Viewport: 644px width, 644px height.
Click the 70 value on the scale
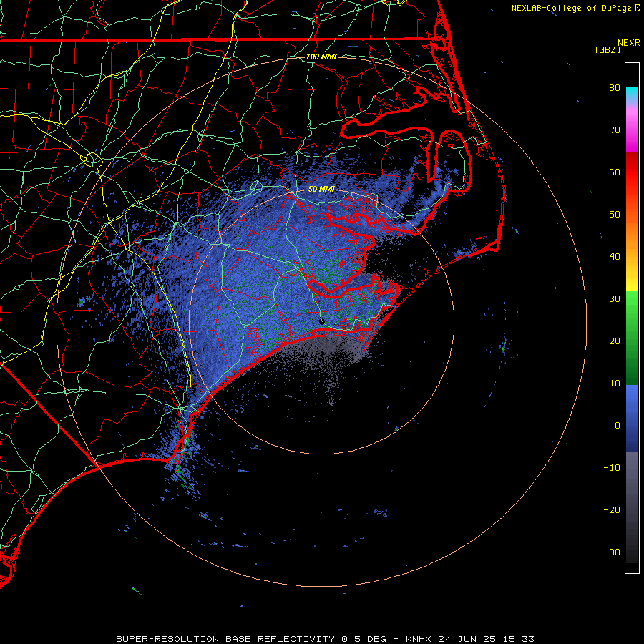click(615, 130)
